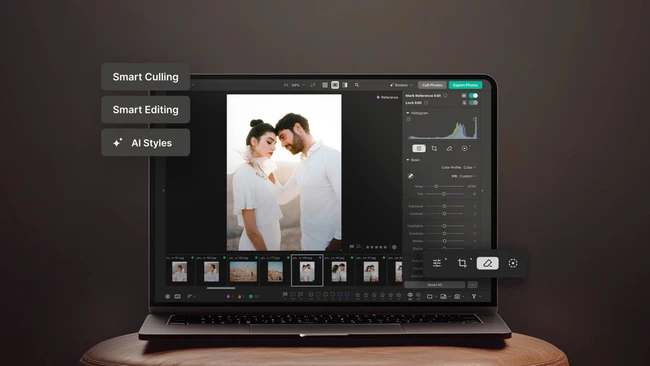Click the Reset All button
Viewport: 650px width, 366px height.
pos(434,285)
